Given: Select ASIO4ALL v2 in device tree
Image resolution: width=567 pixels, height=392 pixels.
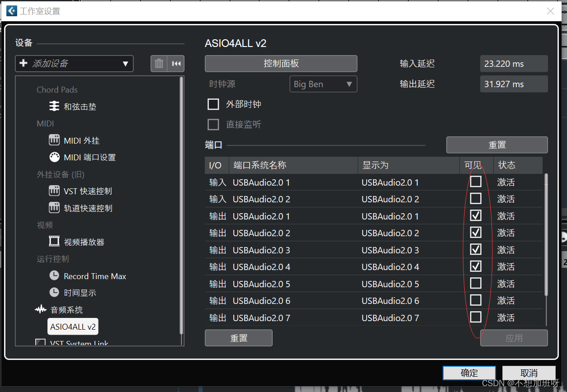Looking at the screenshot, I should (73, 327).
